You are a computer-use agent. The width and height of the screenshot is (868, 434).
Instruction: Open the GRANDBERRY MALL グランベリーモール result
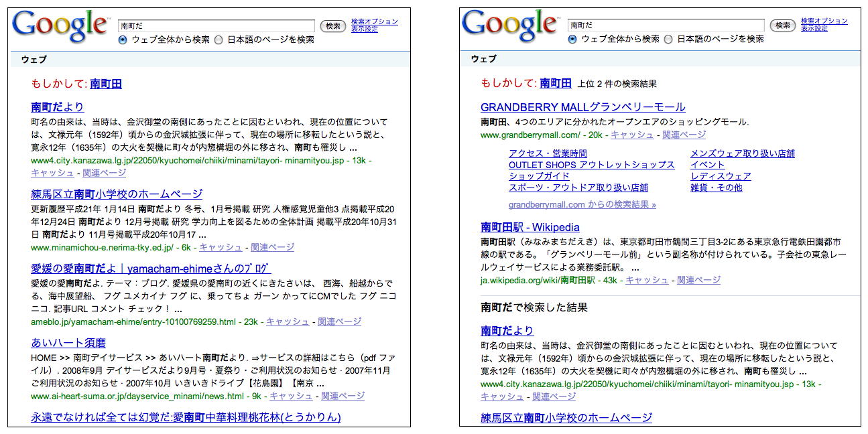583,107
